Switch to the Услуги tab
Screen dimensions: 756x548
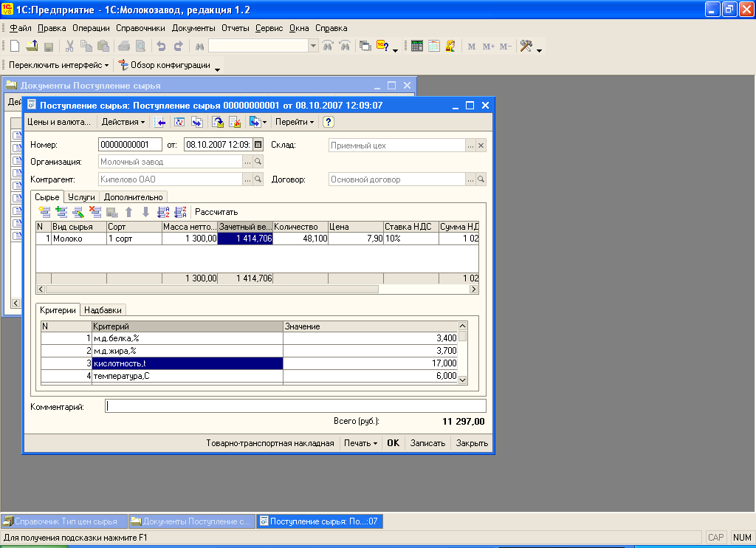pyautogui.click(x=81, y=196)
